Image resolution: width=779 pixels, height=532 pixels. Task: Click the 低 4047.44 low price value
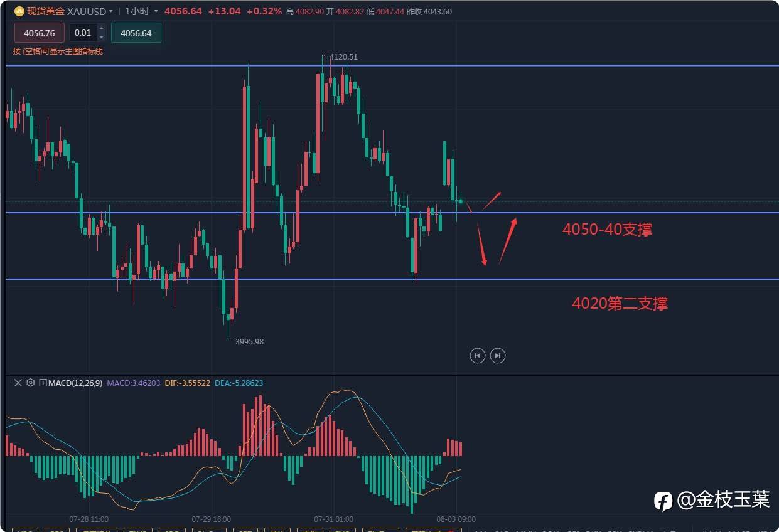coord(385,12)
